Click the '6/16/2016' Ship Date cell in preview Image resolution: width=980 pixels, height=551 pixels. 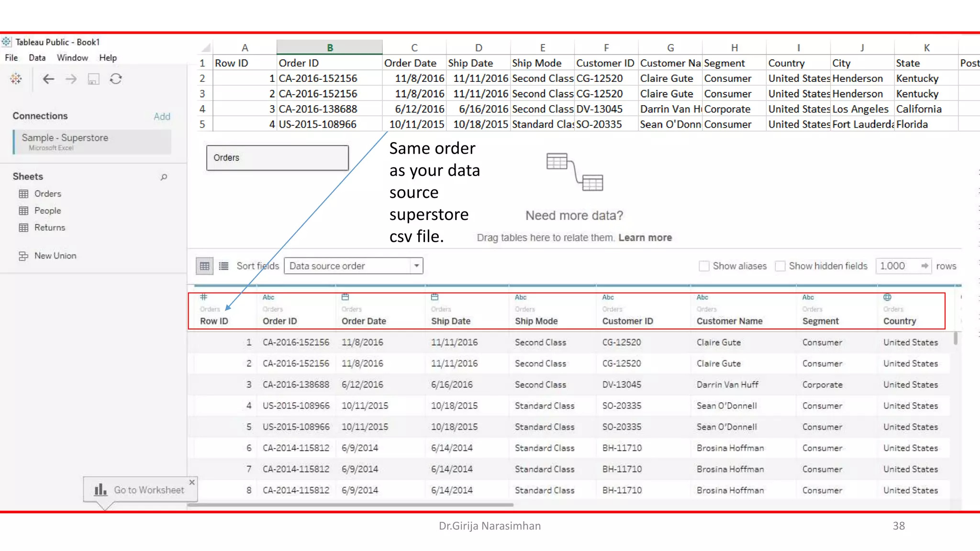pyautogui.click(x=451, y=385)
